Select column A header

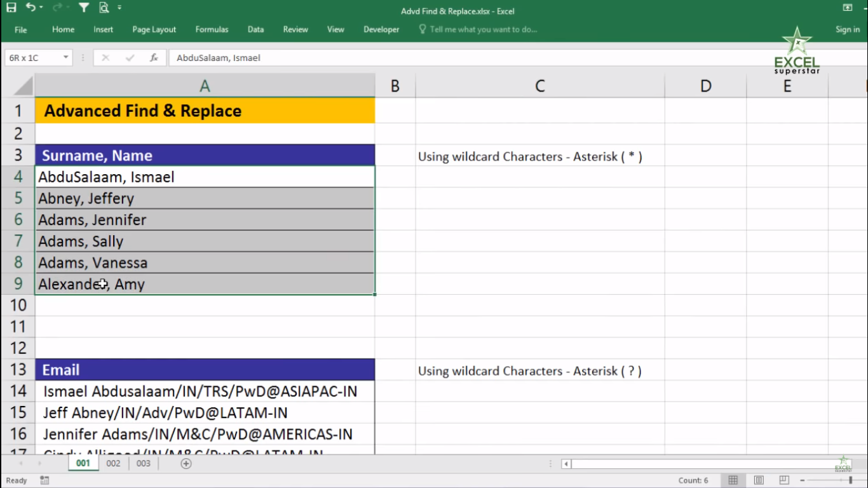[205, 86]
